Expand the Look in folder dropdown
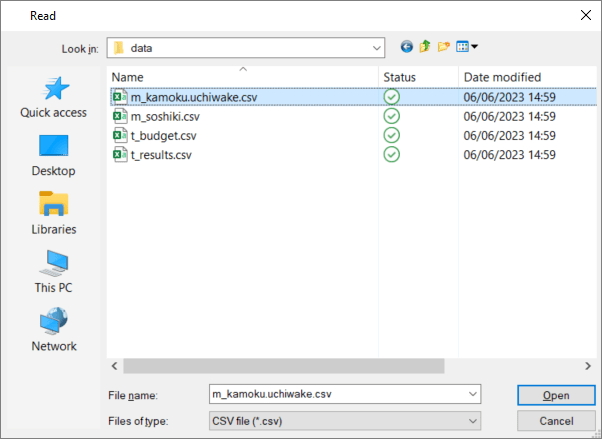This screenshot has width=602, height=439. [376, 47]
